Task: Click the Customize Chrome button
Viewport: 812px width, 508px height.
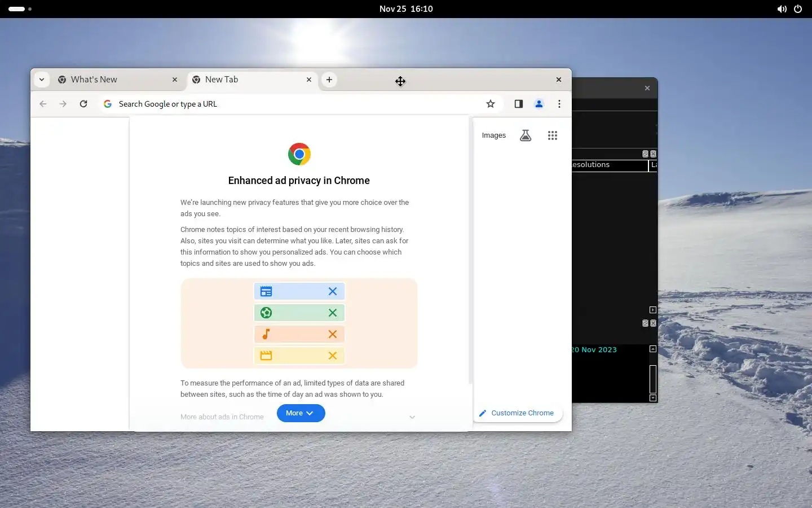Action: pyautogui.click(x=517, y=413)
